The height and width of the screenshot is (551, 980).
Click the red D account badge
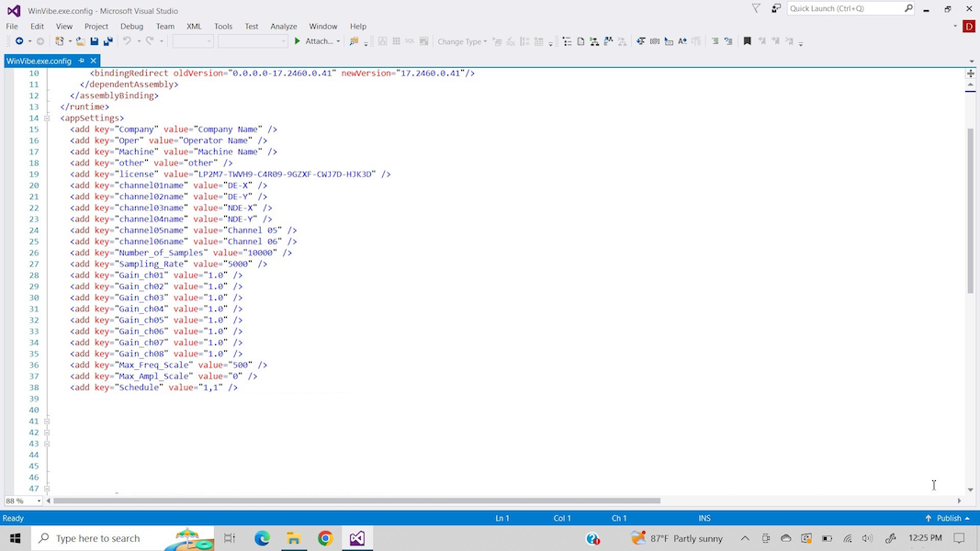(969, 27)
